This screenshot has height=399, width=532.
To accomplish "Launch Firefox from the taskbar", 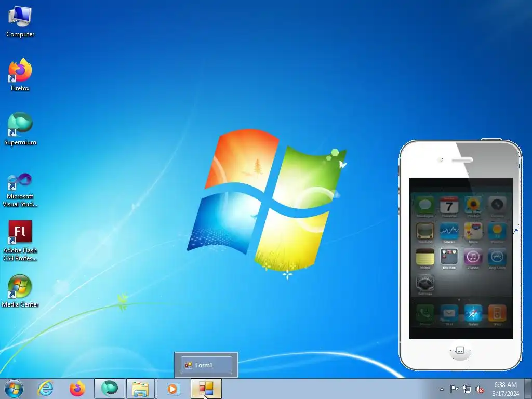I will [x=77, y=389].
